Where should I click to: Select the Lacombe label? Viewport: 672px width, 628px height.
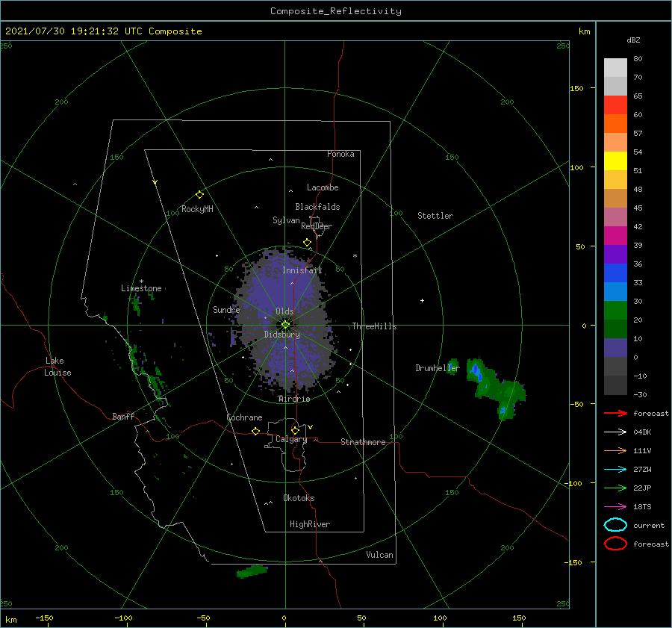click(x=323, y=187)
